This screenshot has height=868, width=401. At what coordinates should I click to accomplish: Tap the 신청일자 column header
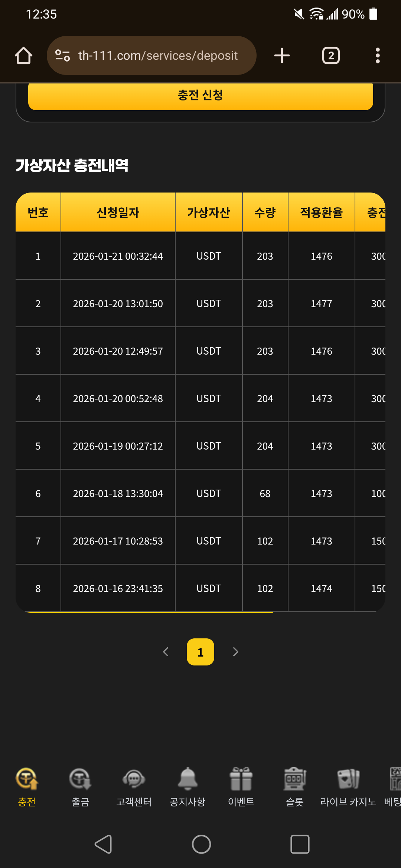tap(118, 213)
